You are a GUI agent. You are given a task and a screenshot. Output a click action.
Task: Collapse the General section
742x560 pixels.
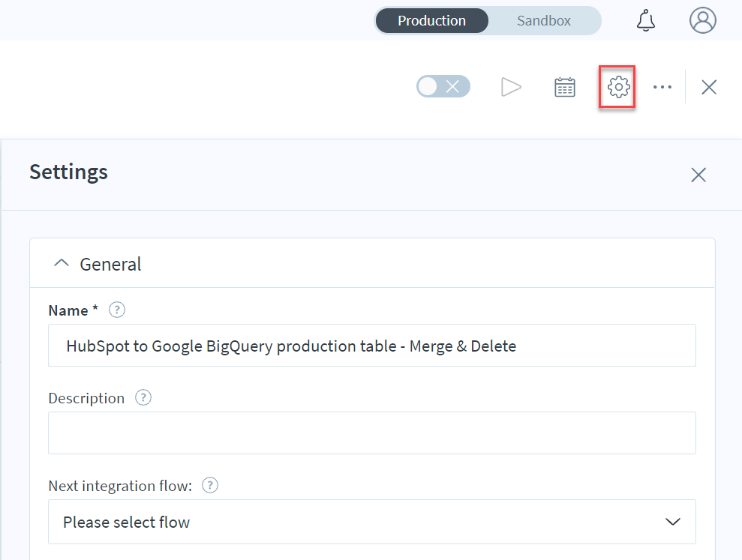pyautogui.click(x=62, y=263)
